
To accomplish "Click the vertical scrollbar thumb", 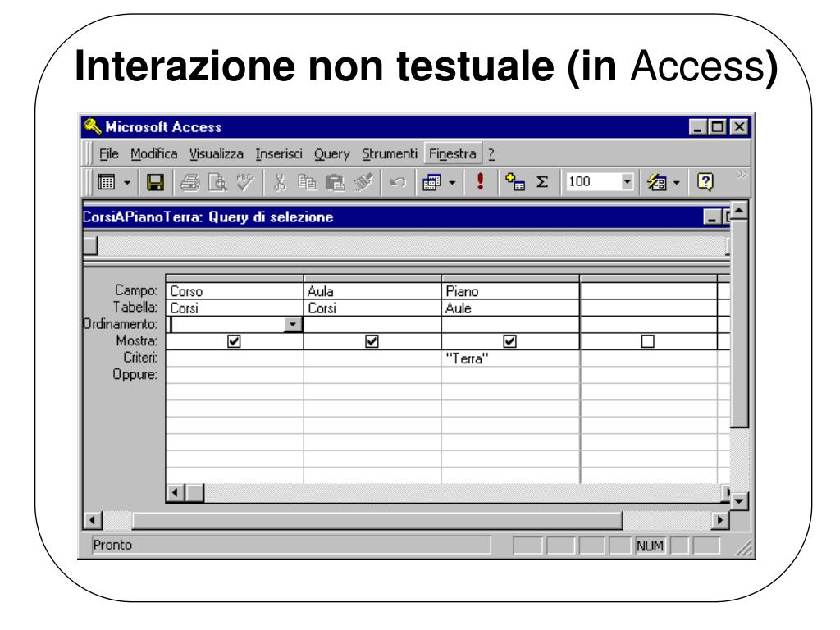I will click(739, 324).
